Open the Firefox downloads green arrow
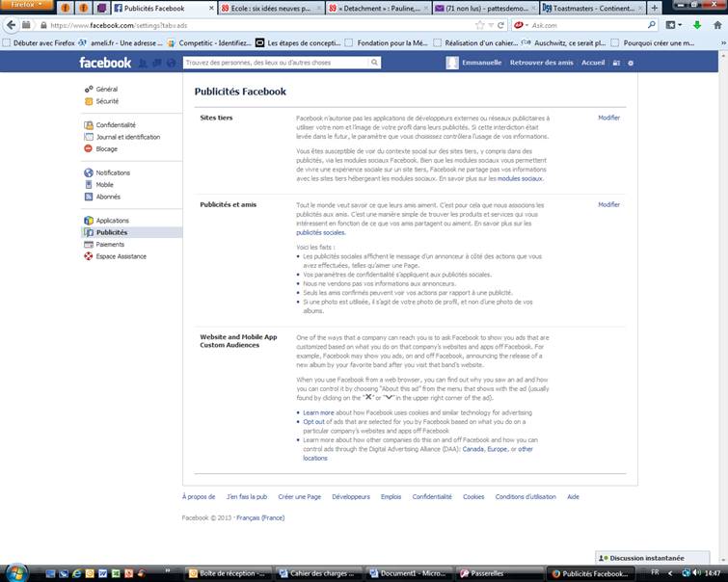Screen dimensions: 728x582 pyautogui.click(x=697, y=25)
